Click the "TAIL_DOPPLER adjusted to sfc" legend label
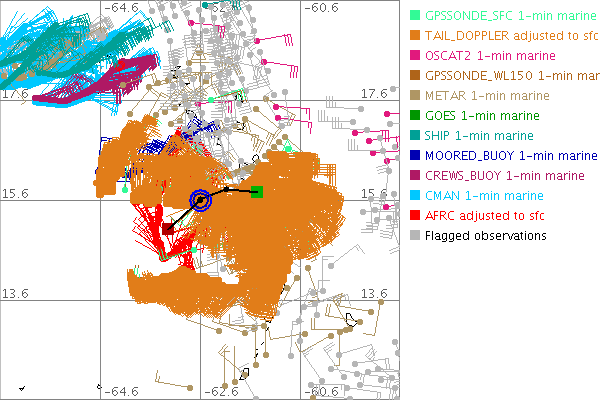This screenshot has height=400, width=600. 508,36
